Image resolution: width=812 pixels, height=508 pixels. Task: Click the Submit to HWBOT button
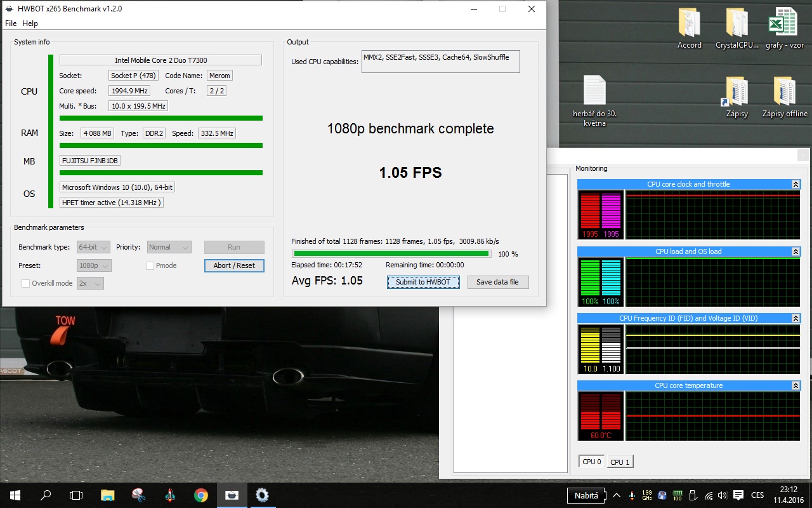click(423, 282)
